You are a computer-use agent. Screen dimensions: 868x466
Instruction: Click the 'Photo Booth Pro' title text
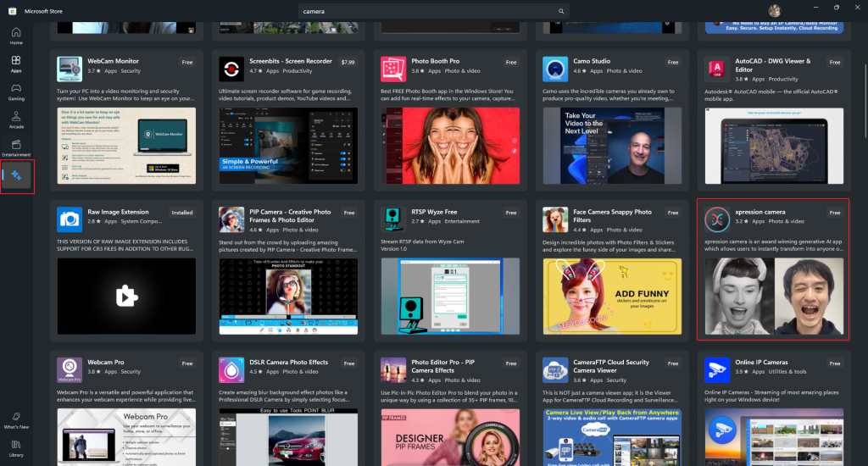pos(435,61)
